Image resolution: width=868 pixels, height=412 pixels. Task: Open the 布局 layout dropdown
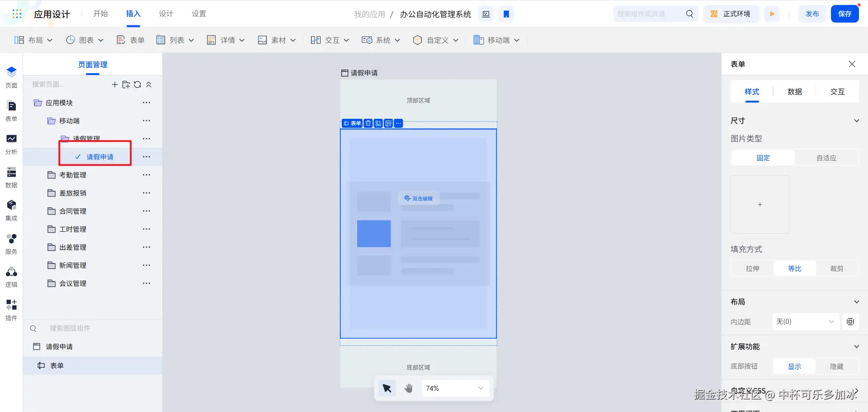33,40
